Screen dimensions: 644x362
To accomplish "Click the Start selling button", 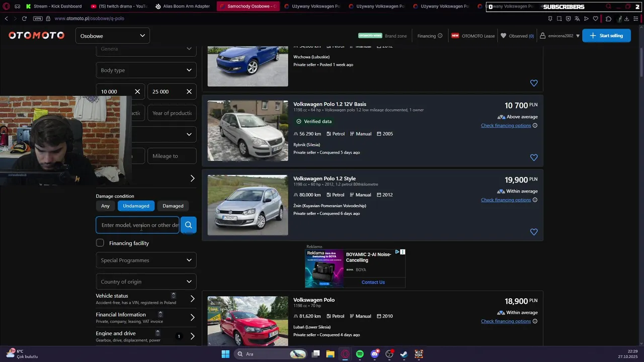I will pos(606,36).
